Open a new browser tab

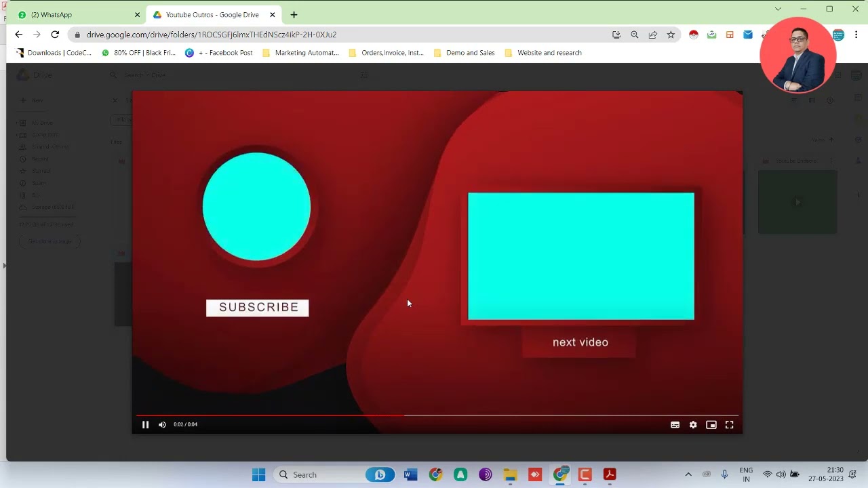[294, 14]
